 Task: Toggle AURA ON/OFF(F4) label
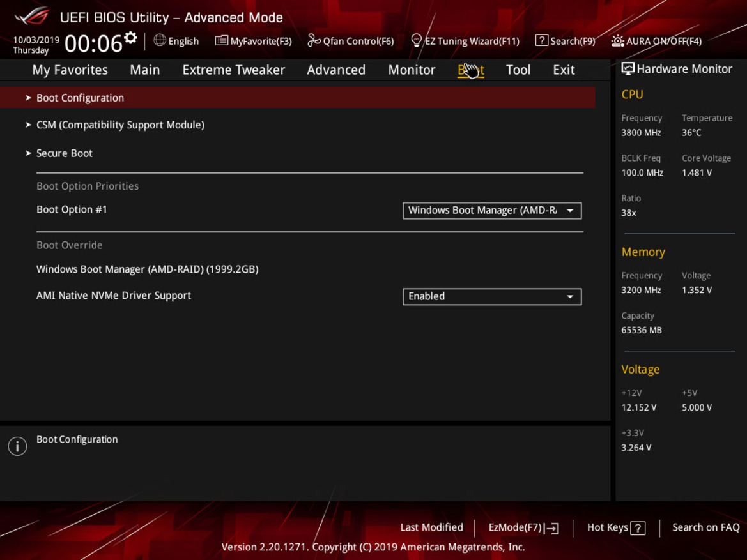point(664,41)
